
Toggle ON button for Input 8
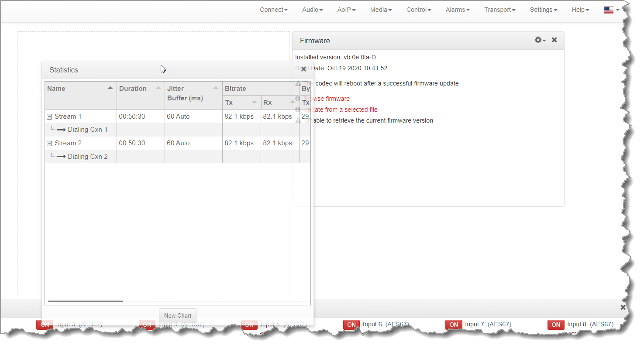coord(556,325)
